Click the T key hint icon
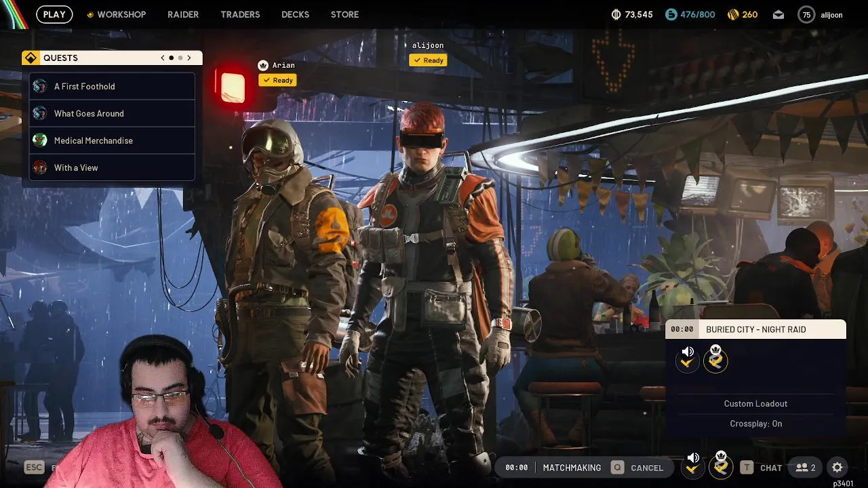Image resolution: width=868 pixels, height=488 pixels. pyautogui.click(x=747, y=467)
